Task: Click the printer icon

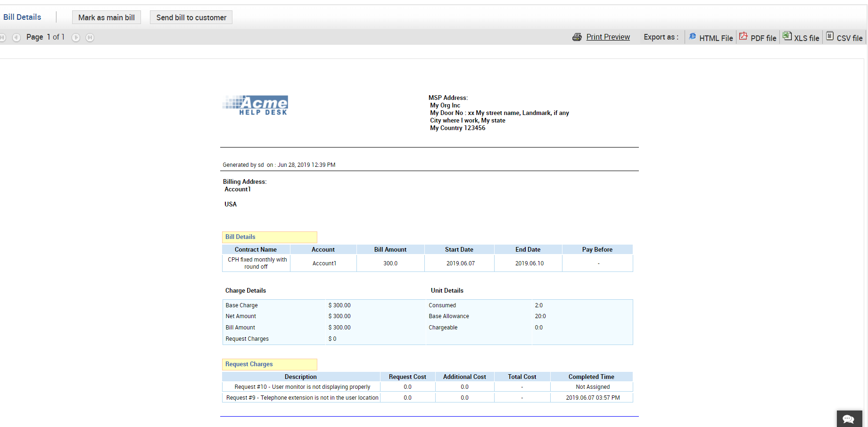Action: coord(577,37)
